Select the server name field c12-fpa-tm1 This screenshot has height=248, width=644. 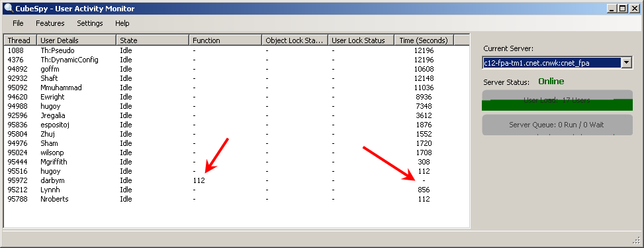pyautogui.click(x=551, y=62)
